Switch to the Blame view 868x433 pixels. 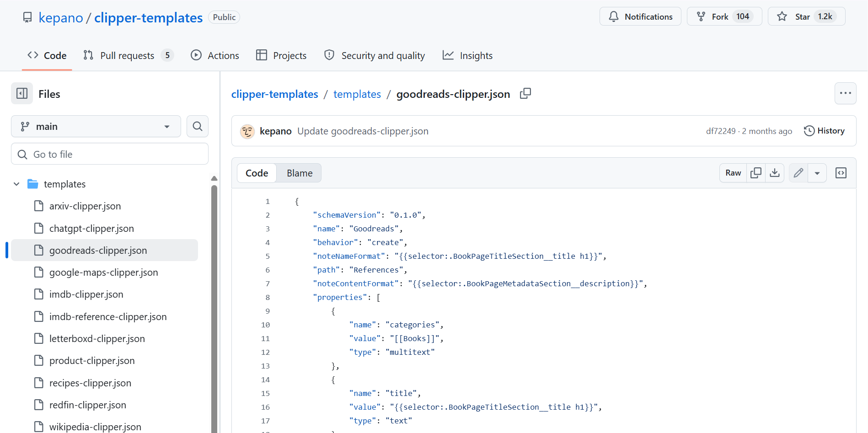(x=300, y=173)
